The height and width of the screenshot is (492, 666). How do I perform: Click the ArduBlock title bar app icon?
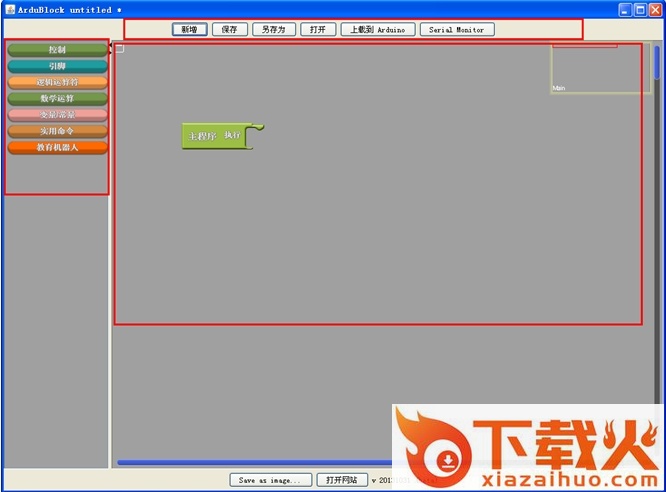(x=10, y=9)
